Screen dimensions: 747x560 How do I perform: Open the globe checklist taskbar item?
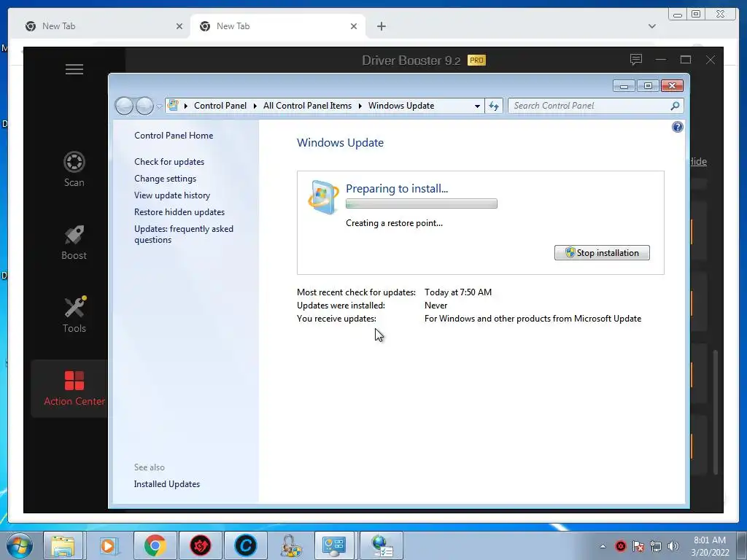coord(382,545)
